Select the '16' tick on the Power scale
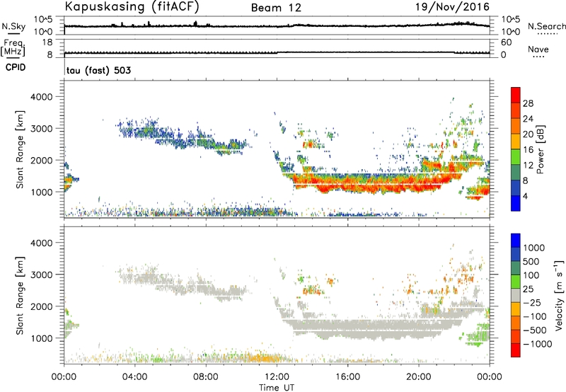Viewport: 566px width, 392px height. [528, 150]
